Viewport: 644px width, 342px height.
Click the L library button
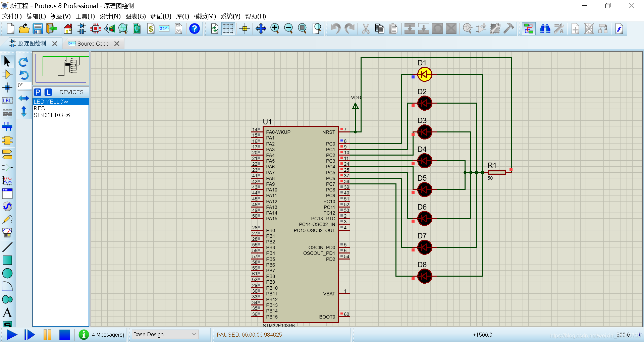click(48, 92)
